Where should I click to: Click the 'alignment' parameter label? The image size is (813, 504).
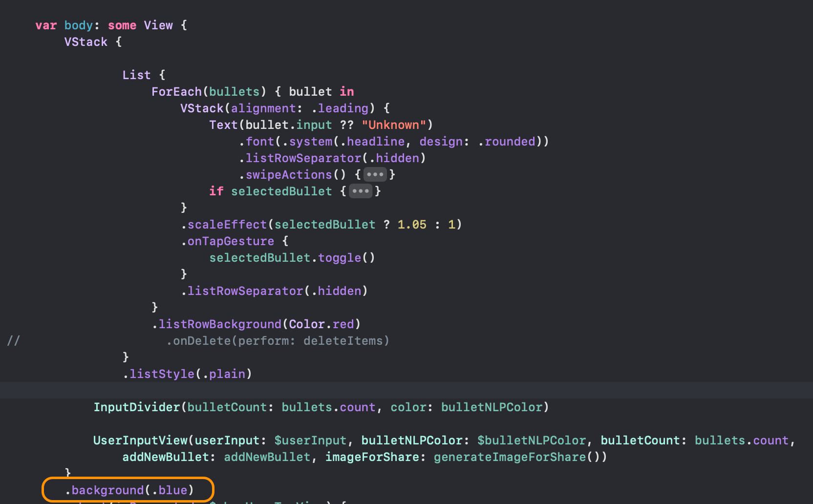click(x=263, y=108)
